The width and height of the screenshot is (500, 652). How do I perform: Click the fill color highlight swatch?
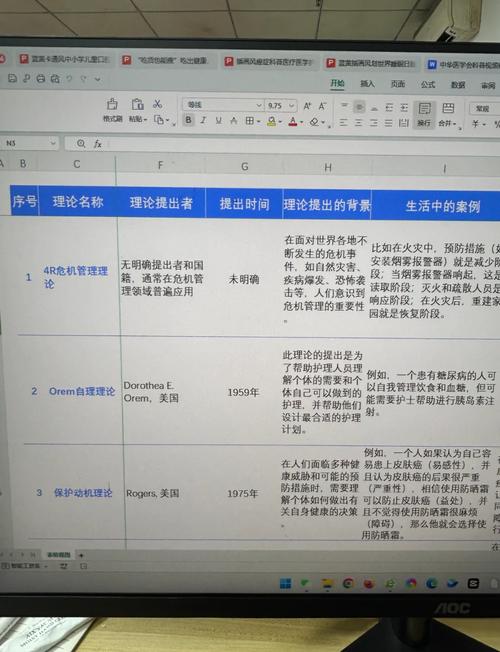pos(272,121)
